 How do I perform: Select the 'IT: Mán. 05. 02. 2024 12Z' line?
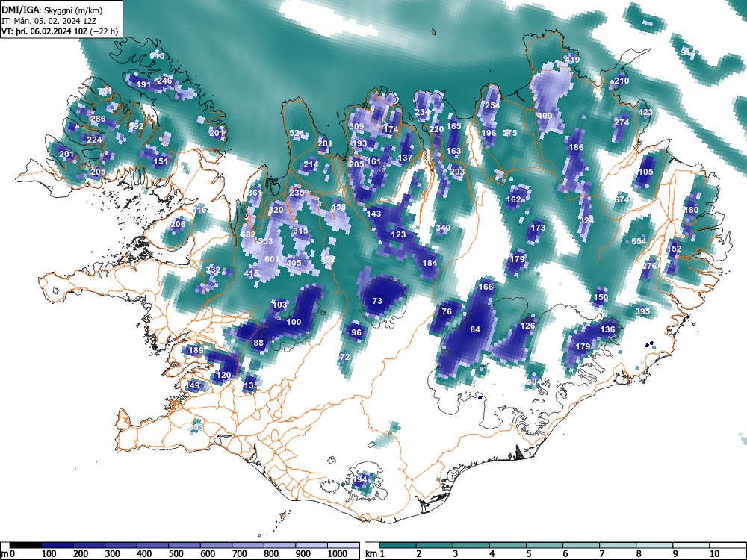pos(49,21)
